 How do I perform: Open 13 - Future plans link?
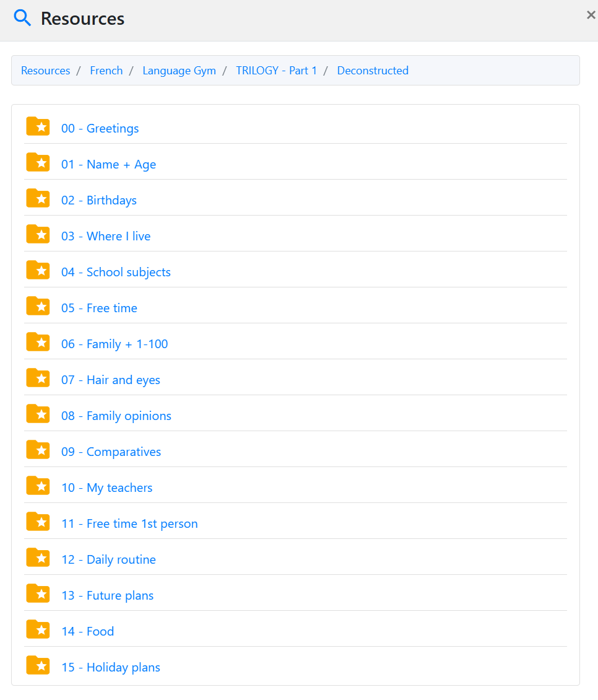pos(108,595)
